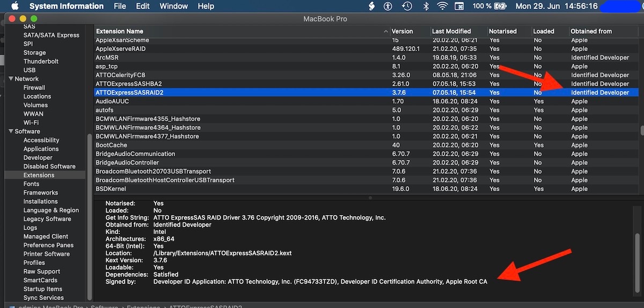Click the keyboard input source icon
The width and height of the screenshot is (644, 308).
click(459, 6)
